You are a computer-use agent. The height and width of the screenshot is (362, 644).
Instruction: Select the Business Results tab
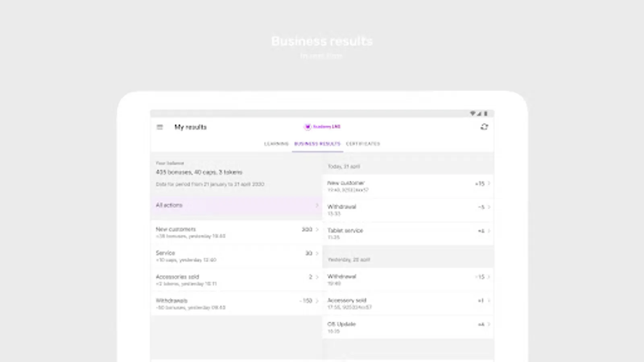tap(317, 144)
